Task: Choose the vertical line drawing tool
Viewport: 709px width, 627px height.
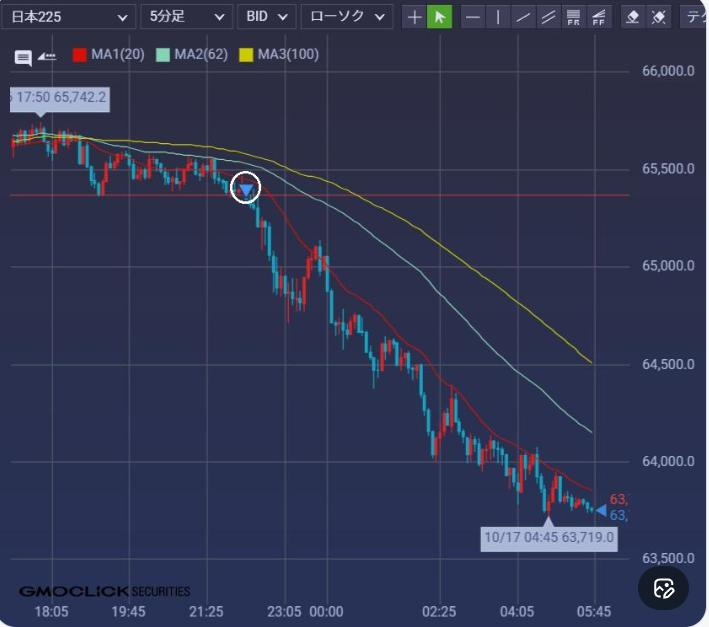Action: [x=498, y=17]
